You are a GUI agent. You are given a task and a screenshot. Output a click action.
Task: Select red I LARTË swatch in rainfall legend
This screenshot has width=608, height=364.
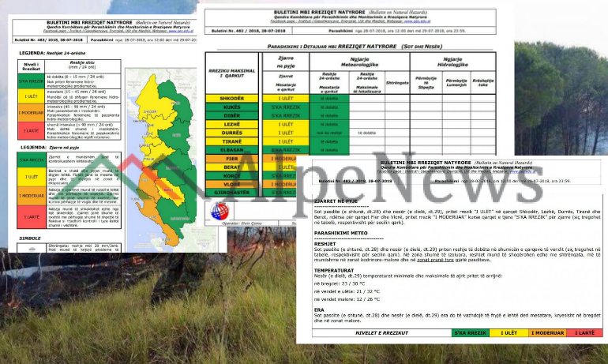click(31, 131)
